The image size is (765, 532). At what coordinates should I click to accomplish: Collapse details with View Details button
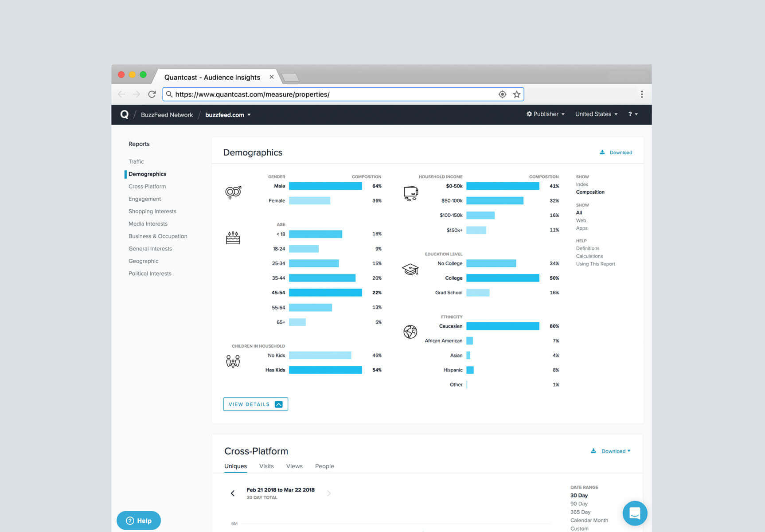tap(256, 404)
